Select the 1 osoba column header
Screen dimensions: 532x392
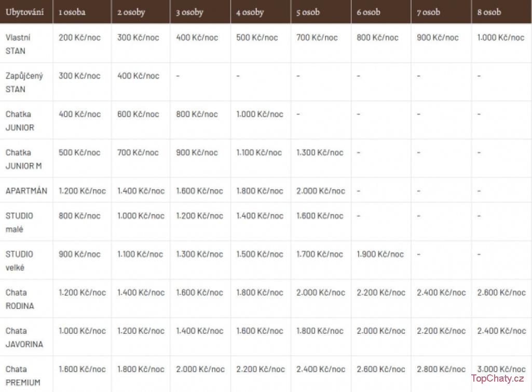72,12
